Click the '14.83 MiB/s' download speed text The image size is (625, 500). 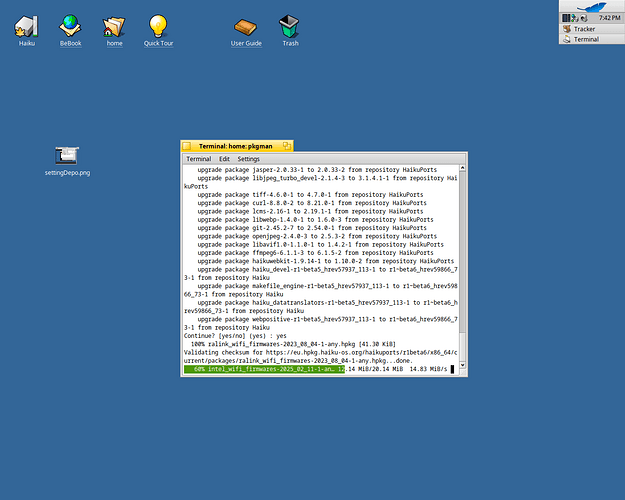click(x=428, y=369)
